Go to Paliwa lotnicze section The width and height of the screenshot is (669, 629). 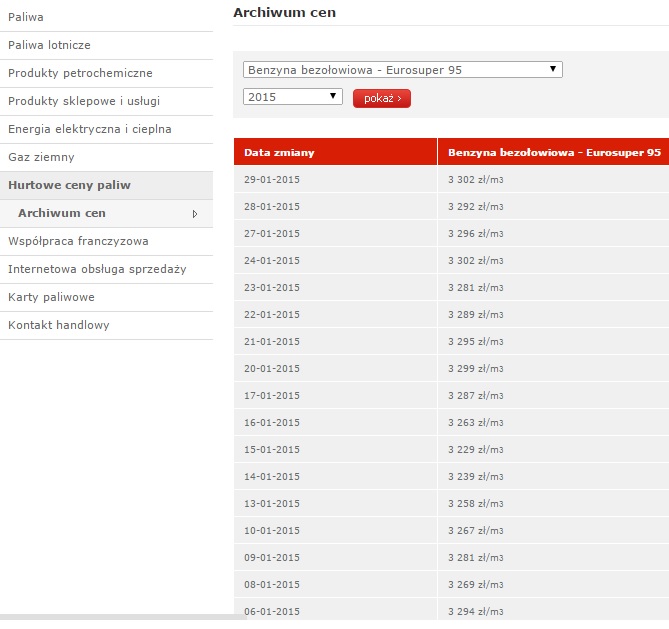point(47,45)
